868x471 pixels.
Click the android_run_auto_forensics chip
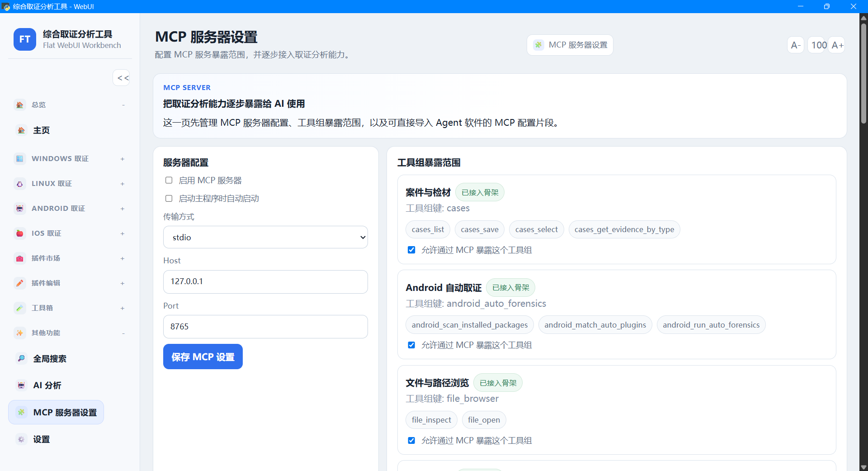click(711, 325)
